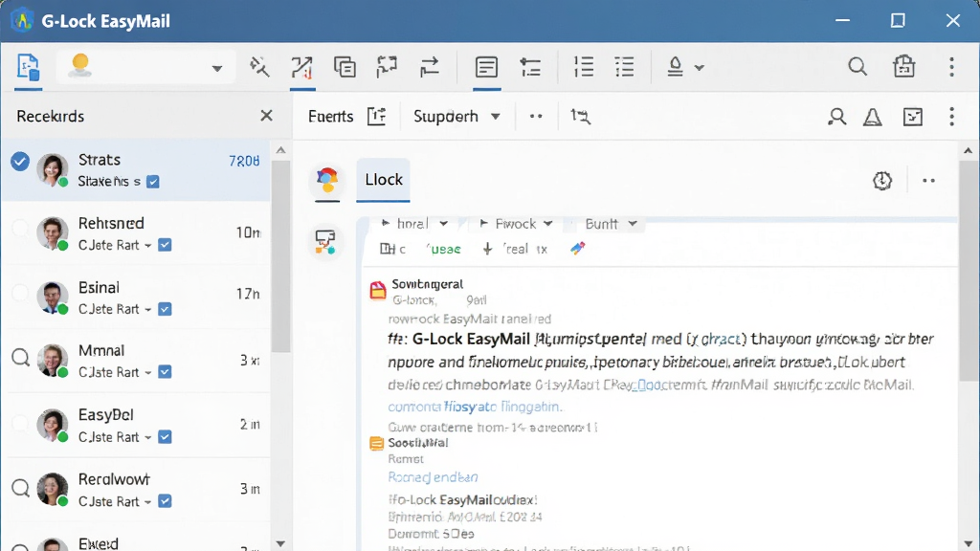Click the icon next to Fuerits
Image resolution: width=980 pixels, height=551 pixels.
[x=377, y=116]
